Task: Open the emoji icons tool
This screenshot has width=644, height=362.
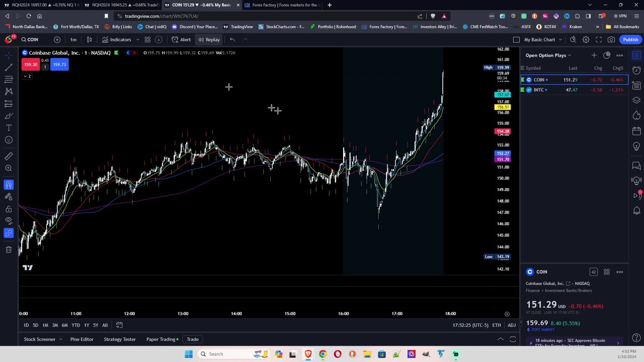Action: click(x=9, y=140)
